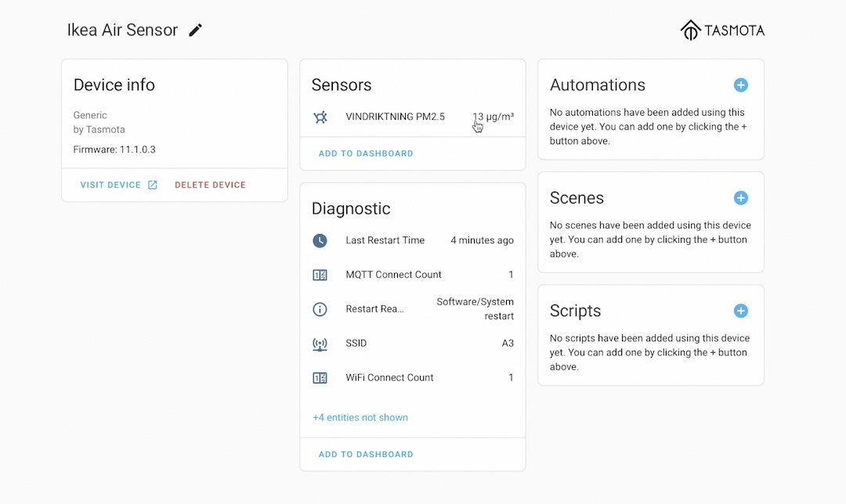846x504 pixels.
Task: Add the Sensors card to dashboard
Action: coord(366,153)
